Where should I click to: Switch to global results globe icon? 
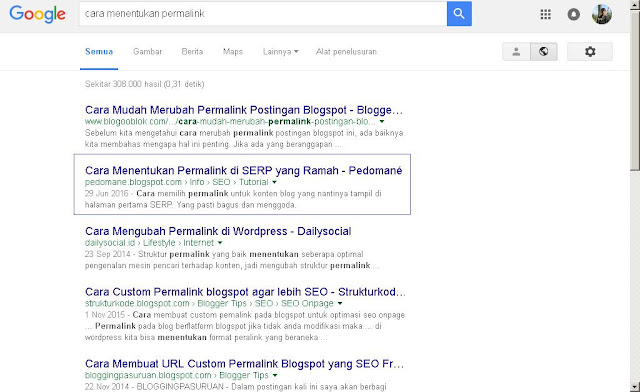pyautogui.click(x=544, y=51)
